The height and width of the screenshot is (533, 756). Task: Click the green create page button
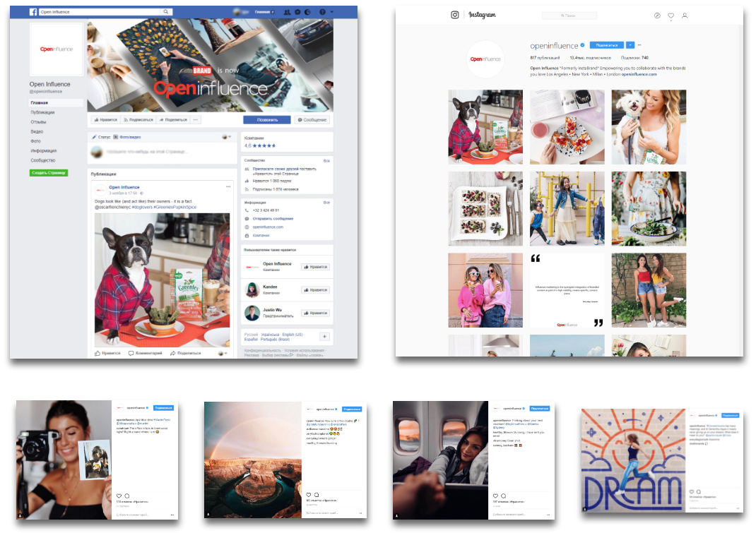point(49,172)
